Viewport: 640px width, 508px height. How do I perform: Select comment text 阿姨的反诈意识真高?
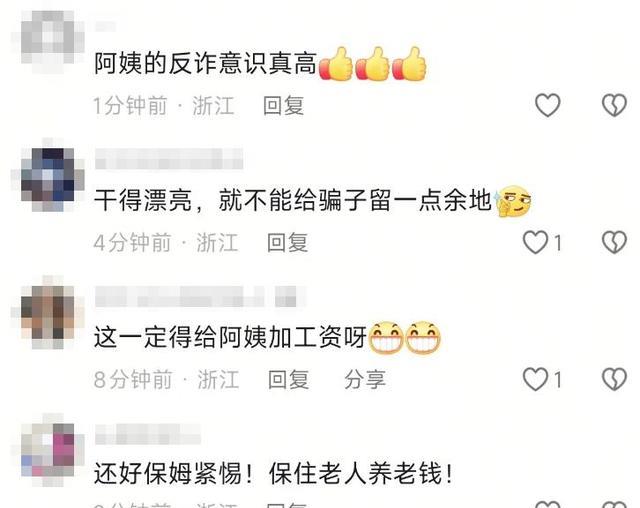[205, 64]
